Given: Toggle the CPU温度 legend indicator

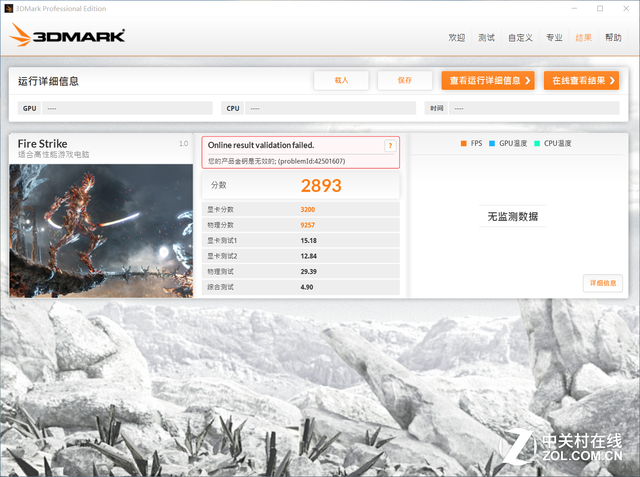Looking at the screenshot, I should pyautogui.click(x=537, y=143).
